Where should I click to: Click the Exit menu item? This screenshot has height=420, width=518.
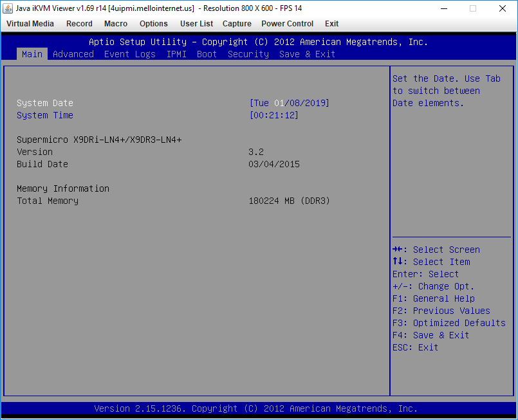(331, 24)
